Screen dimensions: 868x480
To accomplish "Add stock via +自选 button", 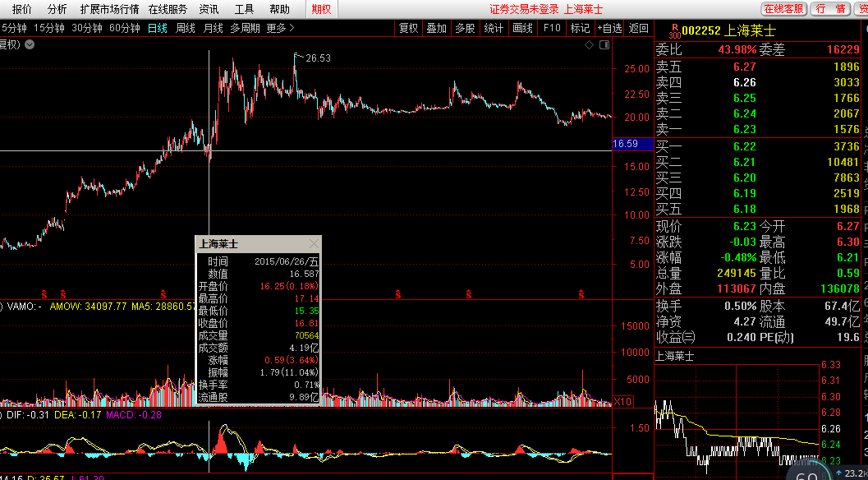I will [609, 28].
